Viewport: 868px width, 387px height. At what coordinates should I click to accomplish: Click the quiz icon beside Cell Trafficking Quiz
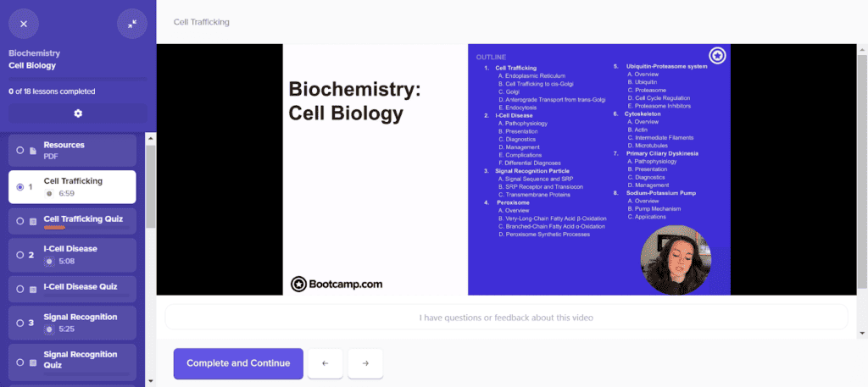(33, 221)
